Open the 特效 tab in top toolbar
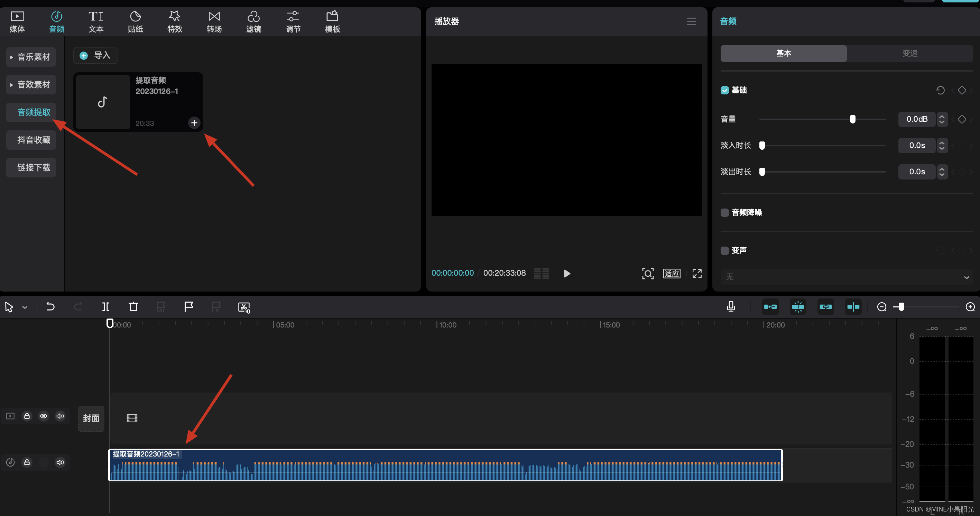Viewport: 980px width, 516px height. point(175,21)
